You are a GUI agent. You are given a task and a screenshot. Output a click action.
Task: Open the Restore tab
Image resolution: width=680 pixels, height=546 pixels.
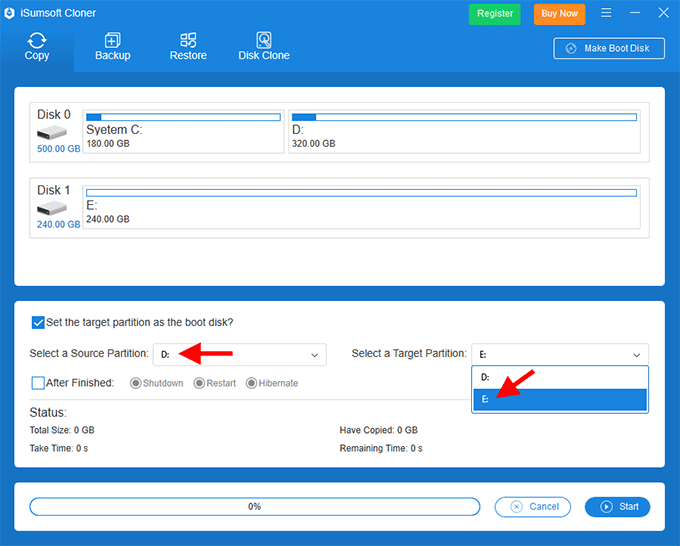(188, 47)
